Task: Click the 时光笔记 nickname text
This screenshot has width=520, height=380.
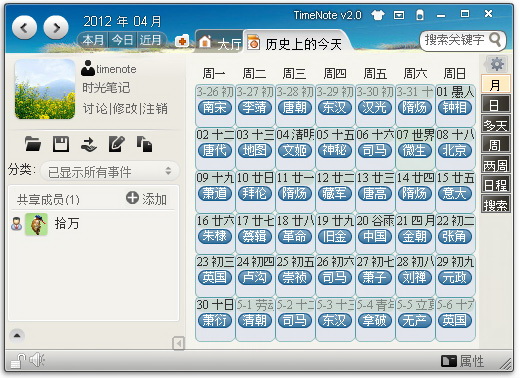Action: coord(106,88)
